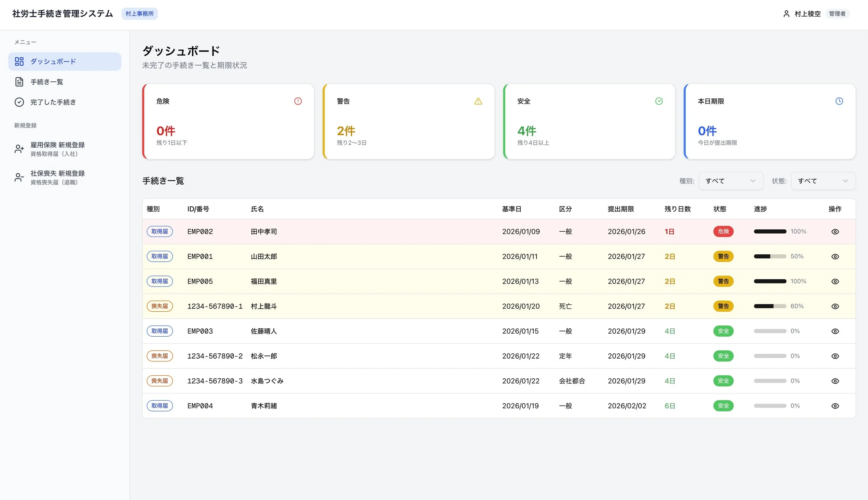The height and width of the screenshot is (500, 868).
Task: Click the remove-user icon for 社保喪失 新規登録
Action: pos(19,178)
